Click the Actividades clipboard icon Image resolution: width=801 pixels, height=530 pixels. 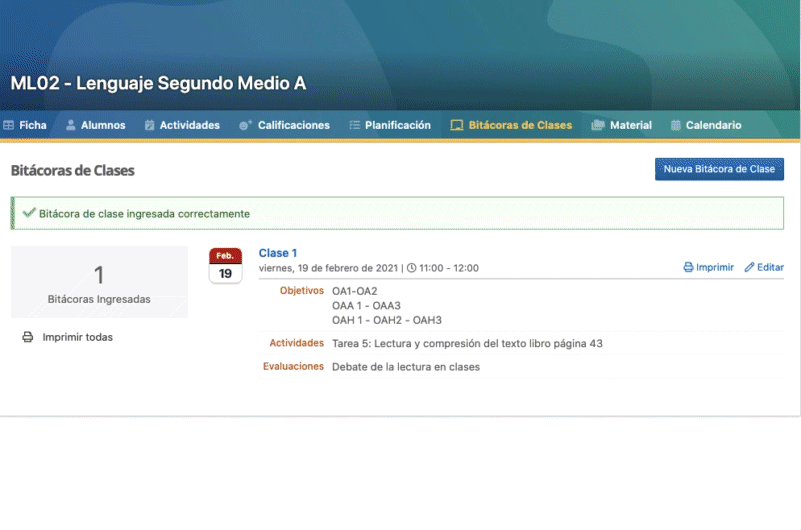point(149,125)
